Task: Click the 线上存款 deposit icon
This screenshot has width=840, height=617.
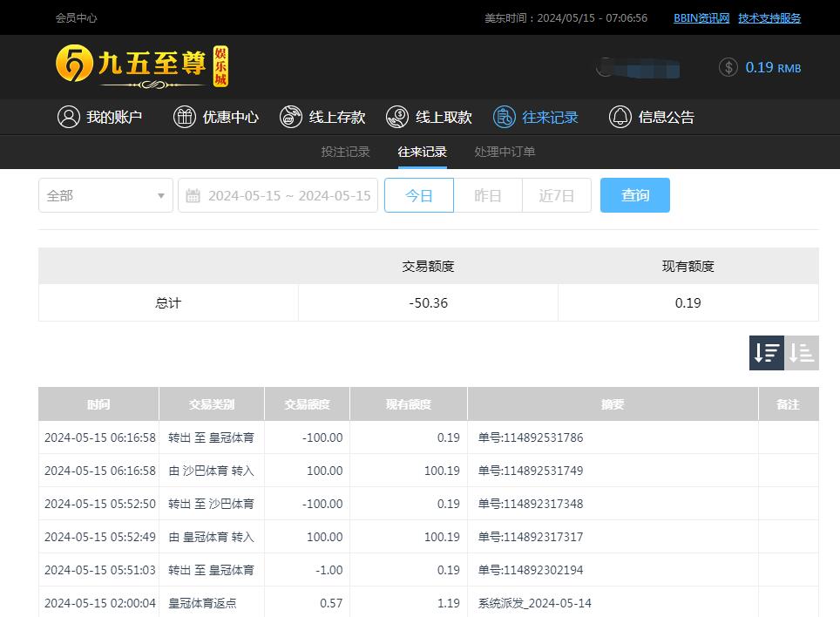Action: (291, 117)
